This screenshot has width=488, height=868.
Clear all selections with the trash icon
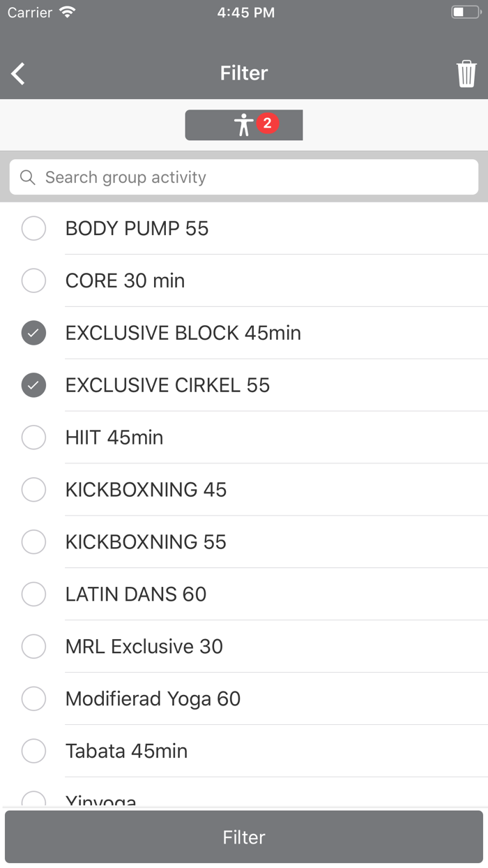pyautogui.click(x=467, y=73)
